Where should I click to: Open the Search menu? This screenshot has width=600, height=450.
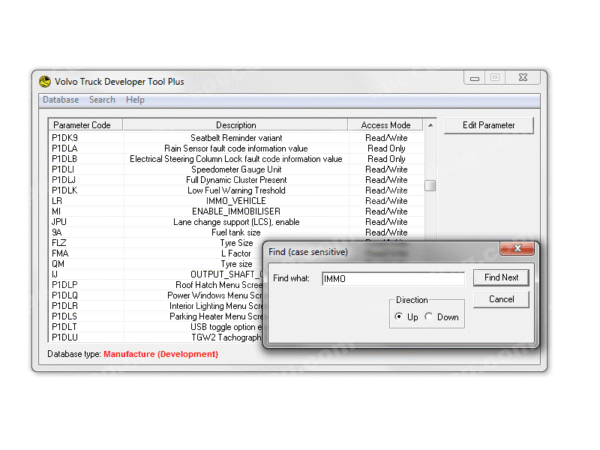(102, 100)
